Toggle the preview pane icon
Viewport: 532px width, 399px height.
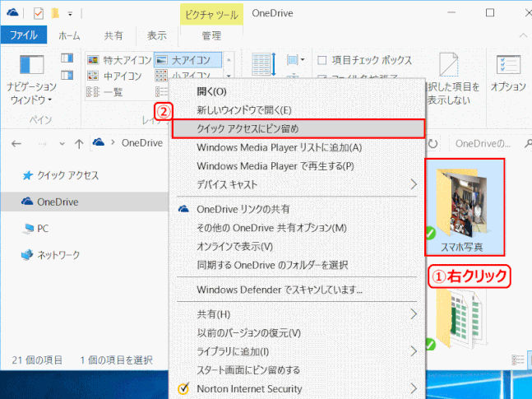pos(67,58)
